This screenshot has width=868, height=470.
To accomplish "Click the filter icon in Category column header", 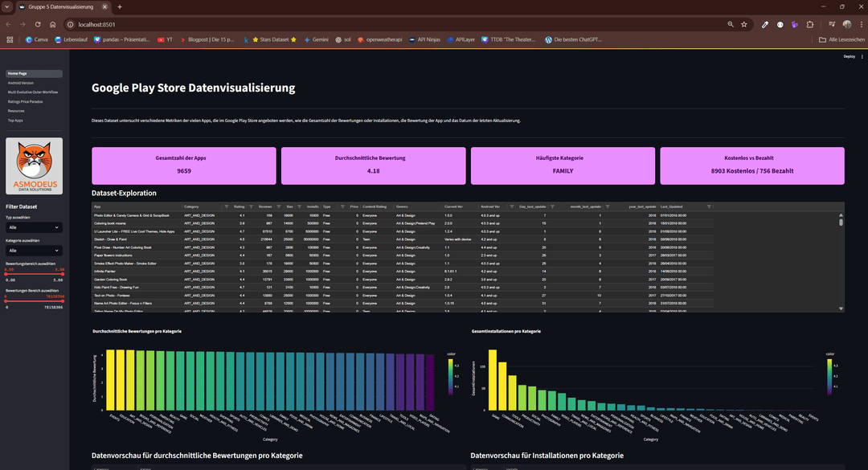I will (226, 206).
